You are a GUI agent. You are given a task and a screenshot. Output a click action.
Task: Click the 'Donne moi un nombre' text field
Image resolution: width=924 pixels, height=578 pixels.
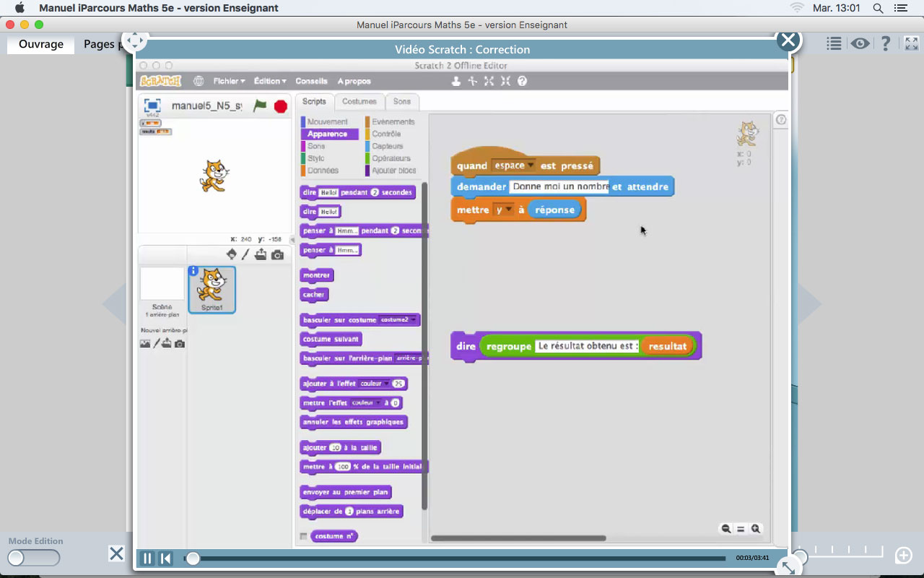[x=559, y=186]
